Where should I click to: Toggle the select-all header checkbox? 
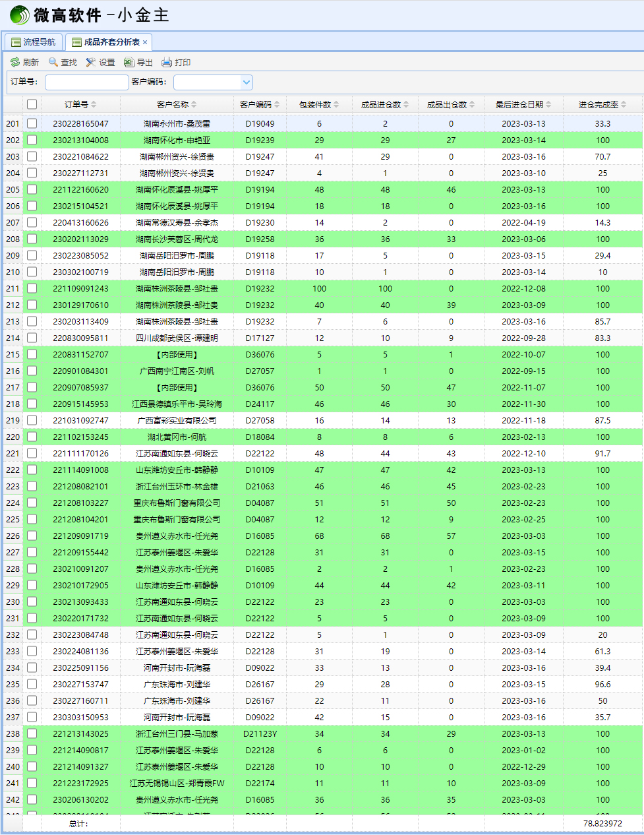point(32,104)
